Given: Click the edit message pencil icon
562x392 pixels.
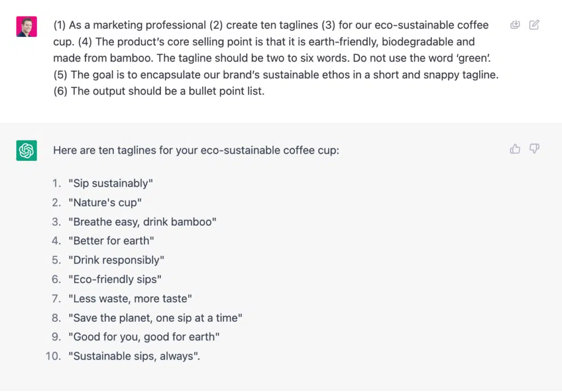Looking at the screenshot, I should coord(534,25).
